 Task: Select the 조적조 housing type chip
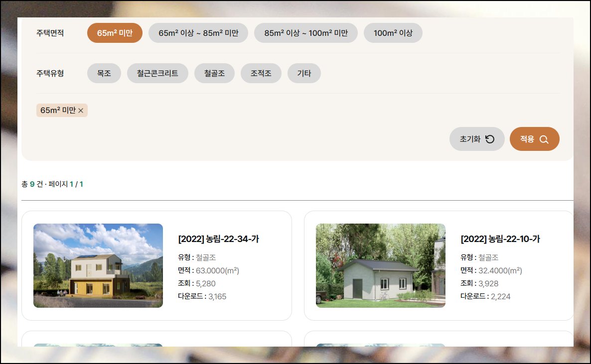[261, 73]
